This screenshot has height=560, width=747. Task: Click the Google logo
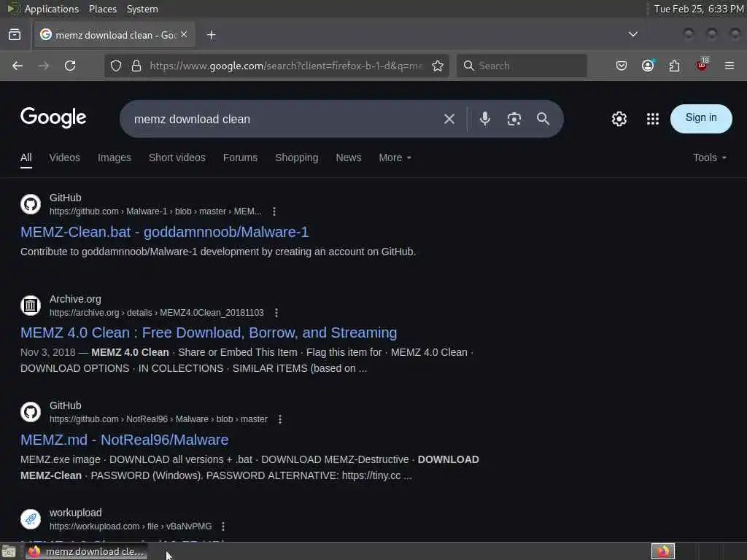pyautogui.click(x=53, y=117)
